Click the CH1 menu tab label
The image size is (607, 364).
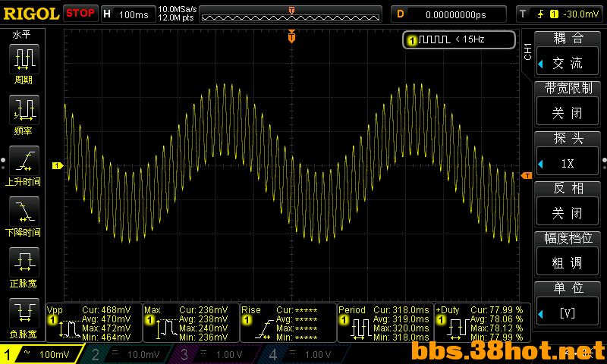[x=527, y=52]
